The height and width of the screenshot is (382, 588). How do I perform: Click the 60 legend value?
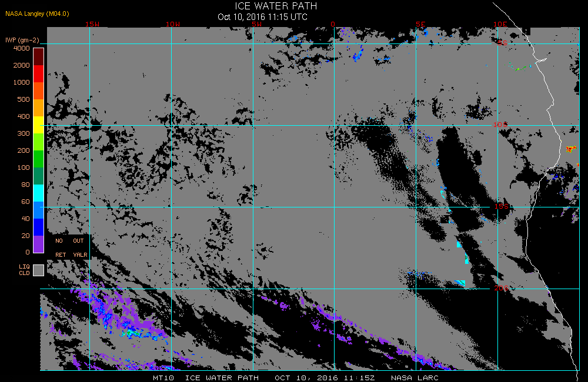25,202
